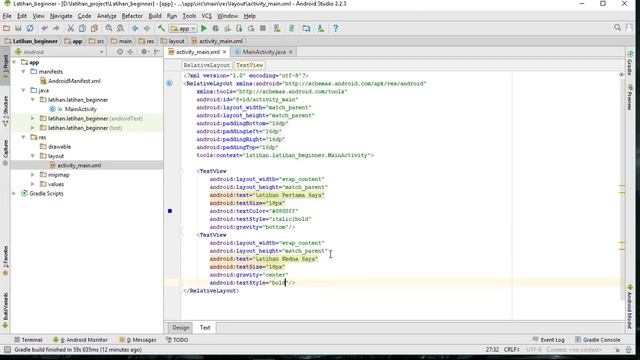Viewport: 640px width, 360px height.
Task: Select activity_main.xml in project tree
Action: click(79, 165)
